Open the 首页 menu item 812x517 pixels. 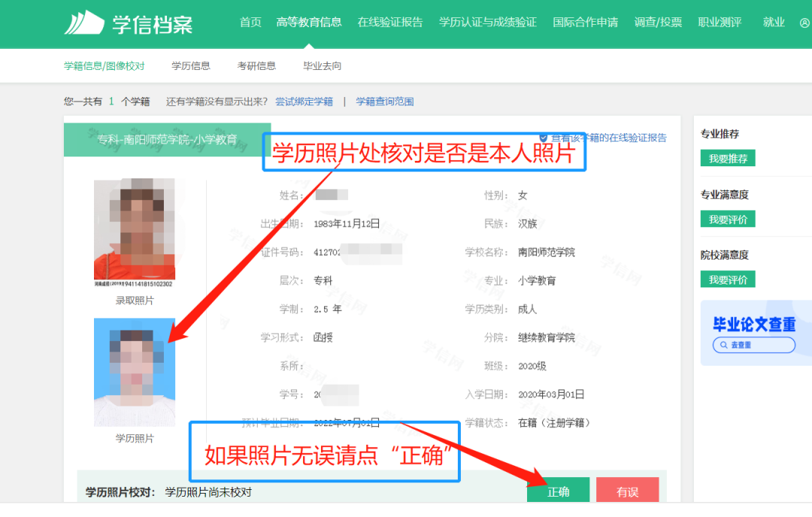coord(250,23)
